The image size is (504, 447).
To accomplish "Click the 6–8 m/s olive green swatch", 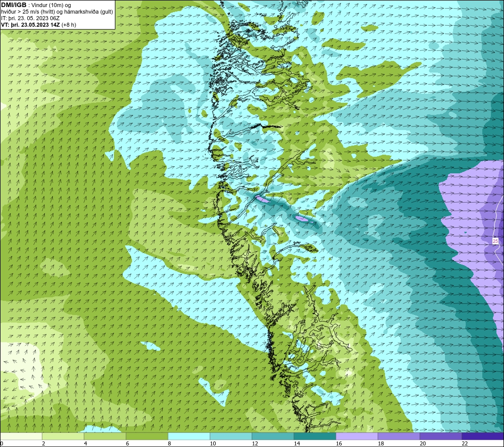I will (147, 436).
